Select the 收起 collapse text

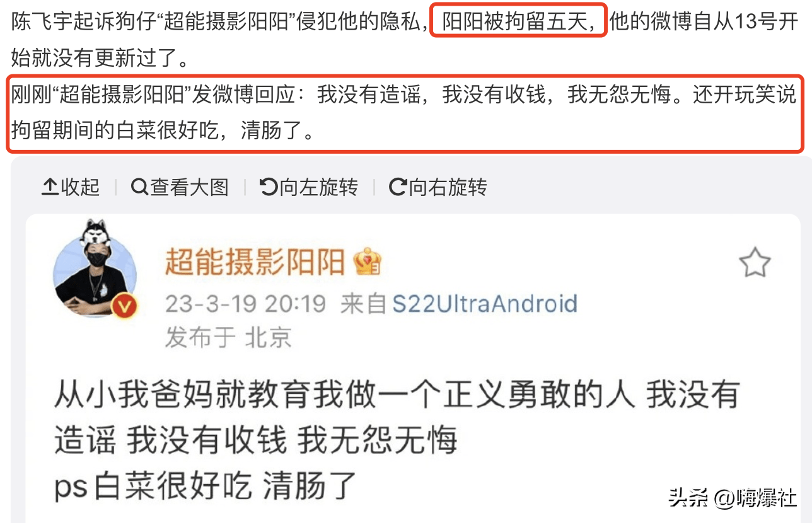pyautogui.click(x=80, y=187)
